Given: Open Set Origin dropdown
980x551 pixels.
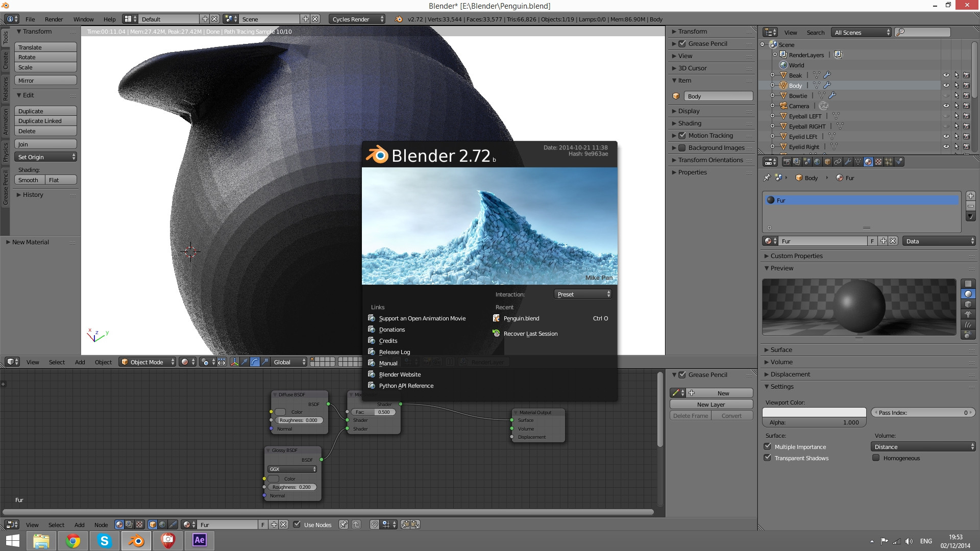Looking at the screenshot, I should 46,157.
